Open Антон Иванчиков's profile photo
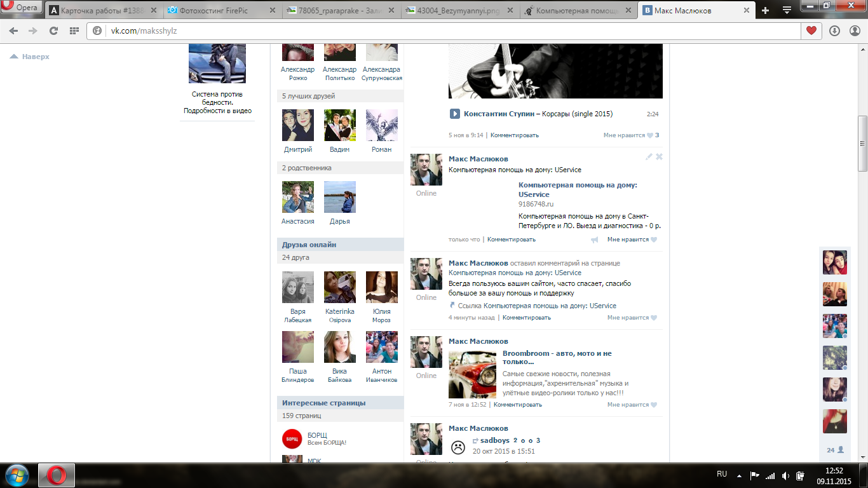Screen dimensions: 868x488 tap(382, 347)
